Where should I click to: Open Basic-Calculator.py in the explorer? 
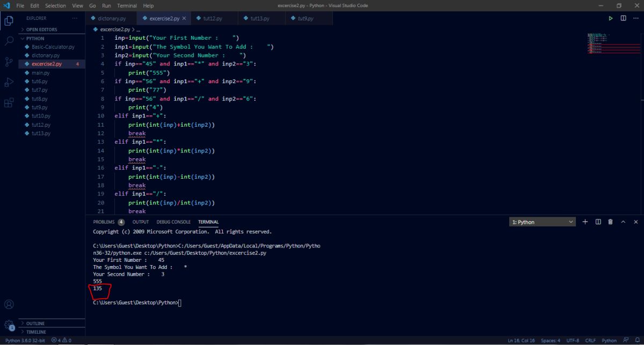53,47
